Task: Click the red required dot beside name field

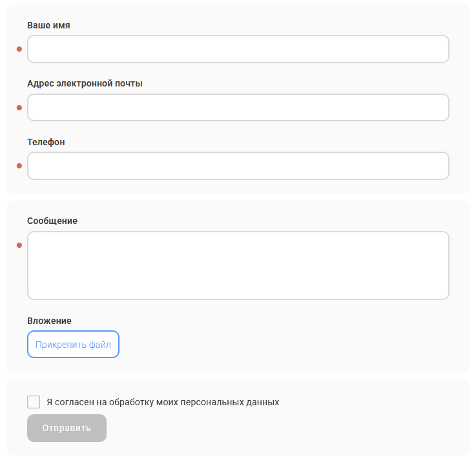Action: pyautogui.click(x=19, y=49)
